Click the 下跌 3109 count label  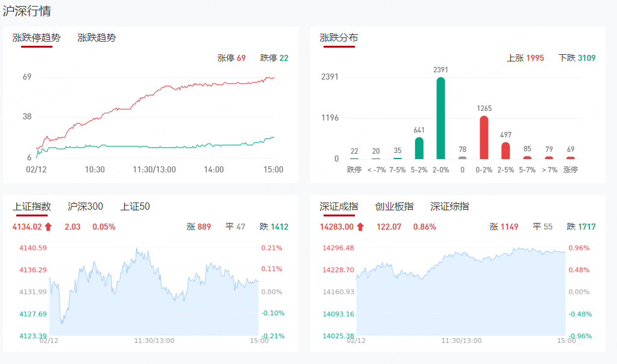pyautogui.click(x=577, y=58)
